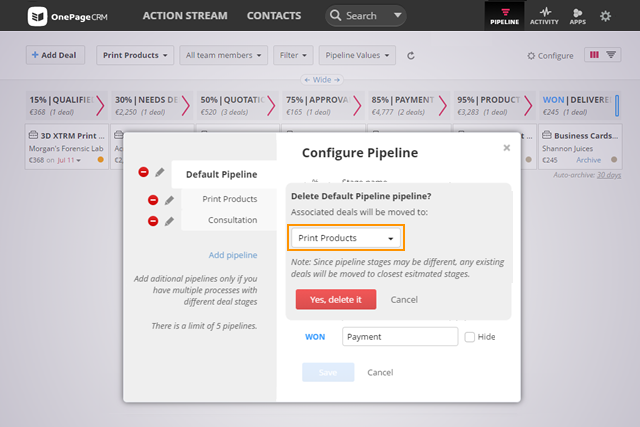640x427 pixels.
Task: Cancel the pipeline deletion
Action: point(404,300)
